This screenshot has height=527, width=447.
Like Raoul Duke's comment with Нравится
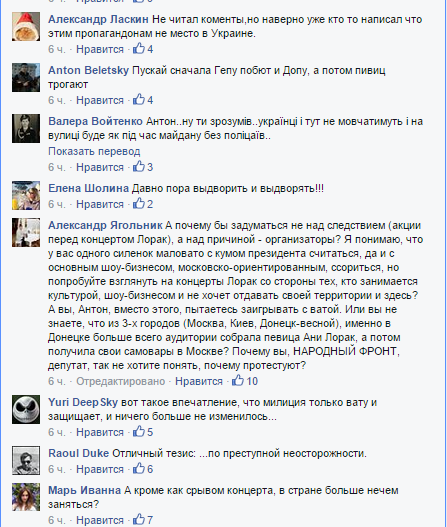[100, 469]
